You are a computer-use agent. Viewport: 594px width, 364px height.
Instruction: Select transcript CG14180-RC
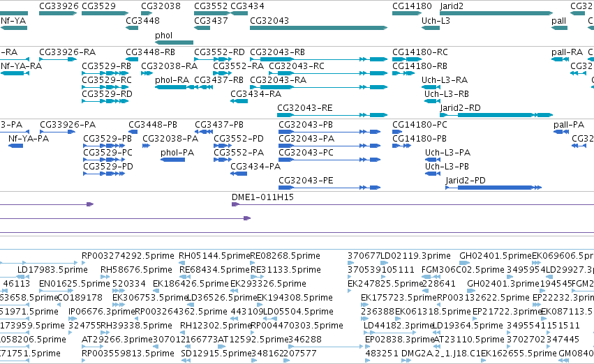pyautogui.click(x=419, y=52)
